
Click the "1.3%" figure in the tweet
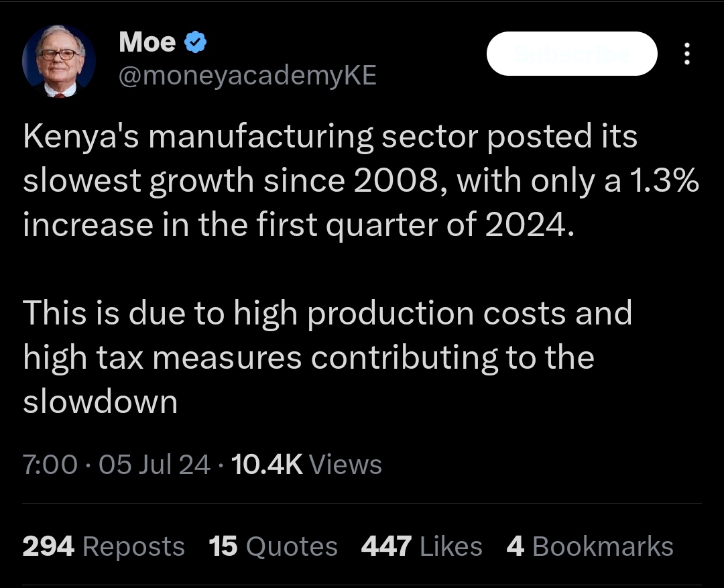pos(660,181)
